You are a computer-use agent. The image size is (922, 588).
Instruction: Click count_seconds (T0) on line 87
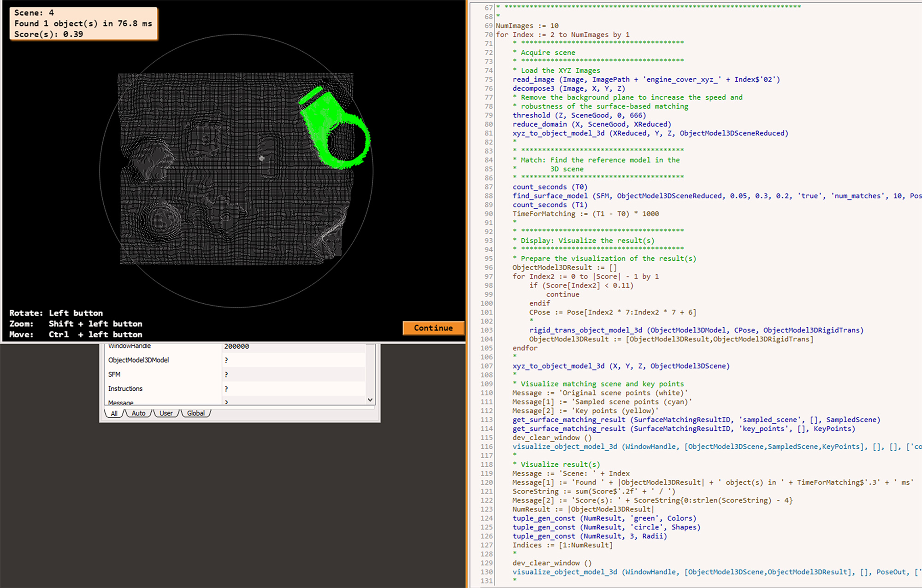pyautogui.click(x=550, y=187)
